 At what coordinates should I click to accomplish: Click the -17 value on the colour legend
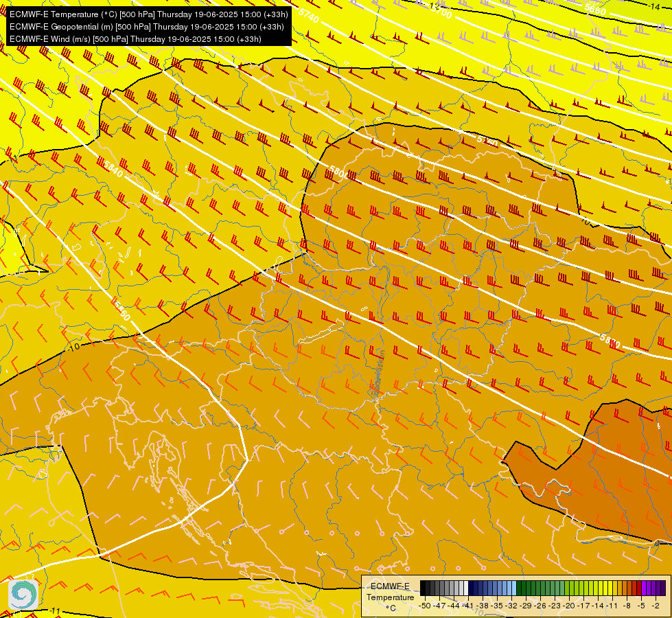coord(583,606)
